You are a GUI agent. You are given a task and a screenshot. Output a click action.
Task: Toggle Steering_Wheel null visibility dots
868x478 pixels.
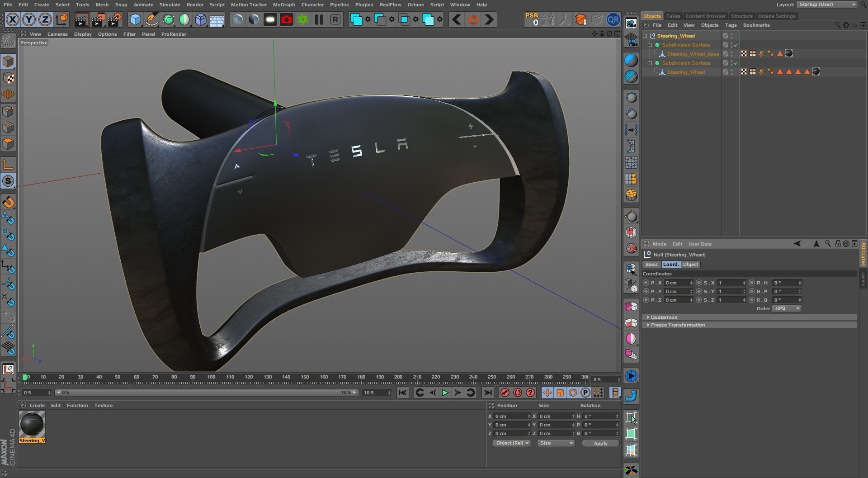(732, 36)
